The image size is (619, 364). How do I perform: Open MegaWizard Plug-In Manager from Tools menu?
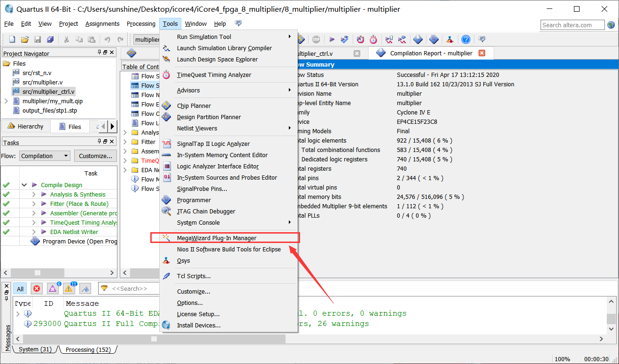[217, 238]
